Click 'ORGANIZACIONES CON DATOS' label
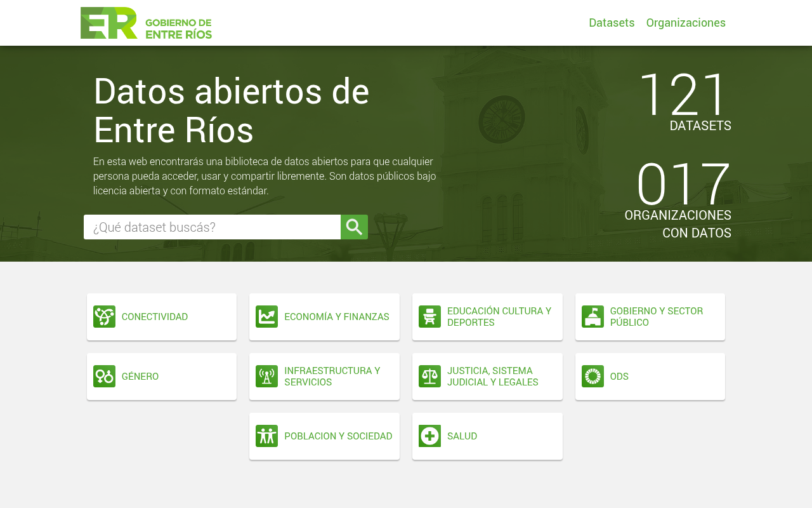Screen dimensions: 812x508 [678, 224]
